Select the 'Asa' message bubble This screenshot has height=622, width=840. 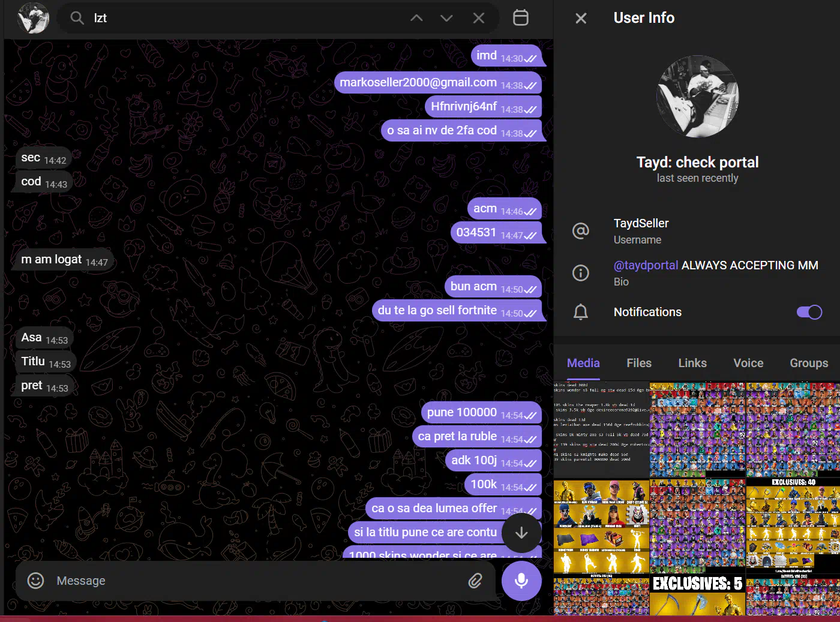point(44,338)
